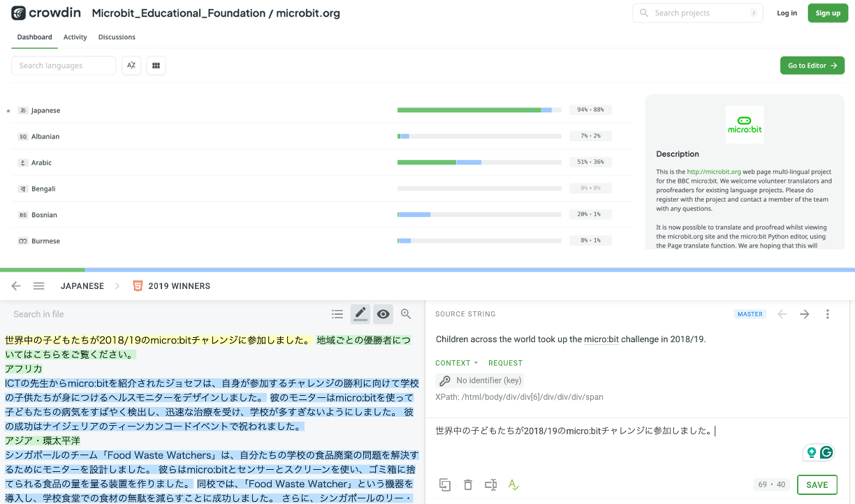Go to previous string with left arrow
Image resolution: width=855 pixels, height=504 pixels.
(782, 314)
